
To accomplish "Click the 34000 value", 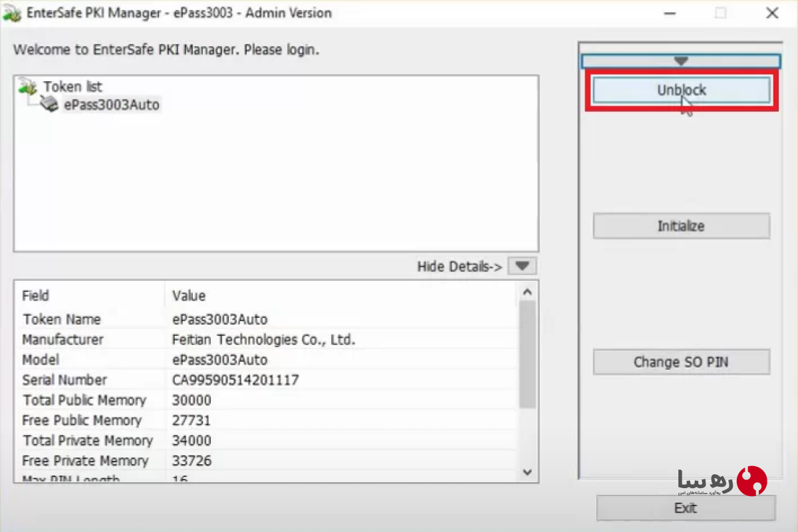I will click(x=192, y=440).
